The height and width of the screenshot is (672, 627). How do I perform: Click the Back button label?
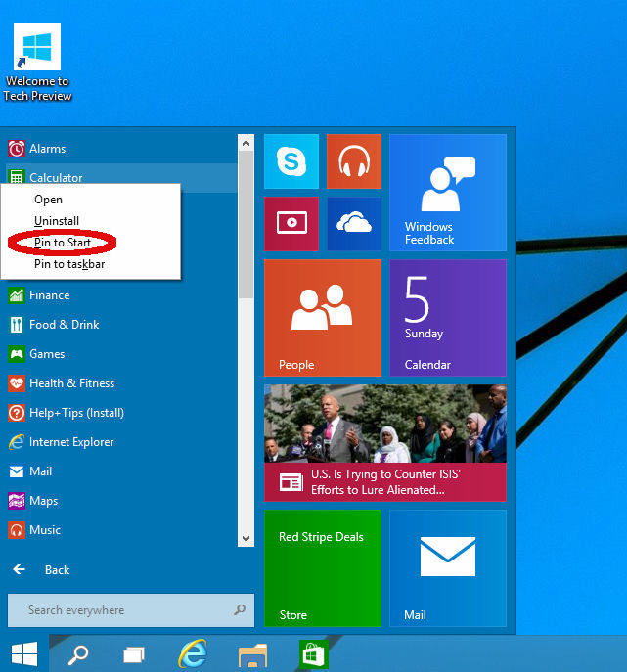coord(57,570)
